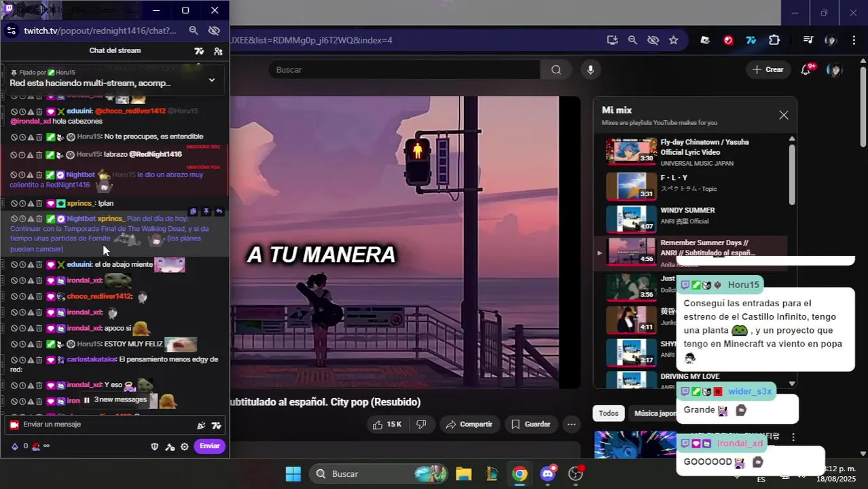
Task: Click the Mi mix playlist scrollbar
Action: [792, 174]
